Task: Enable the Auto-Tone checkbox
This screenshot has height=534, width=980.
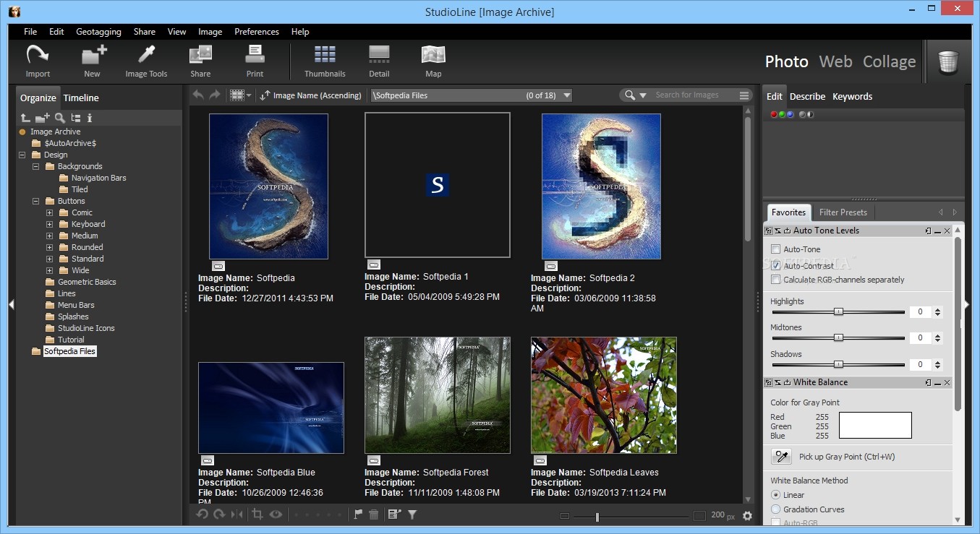Action: click(x=776, y=249)
